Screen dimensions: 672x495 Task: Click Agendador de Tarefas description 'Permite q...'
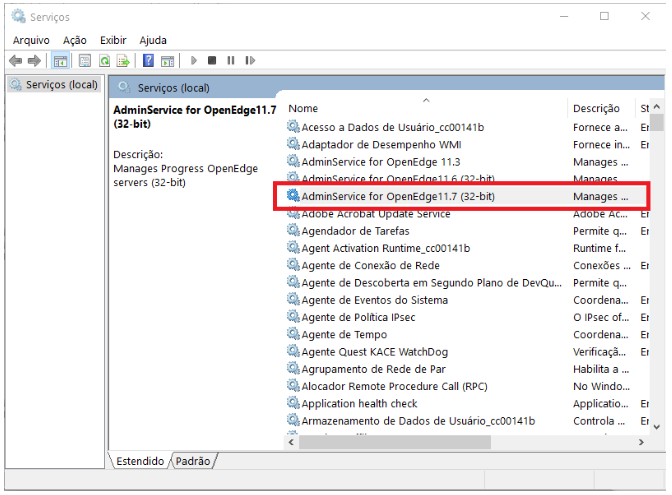coord(600,231)
